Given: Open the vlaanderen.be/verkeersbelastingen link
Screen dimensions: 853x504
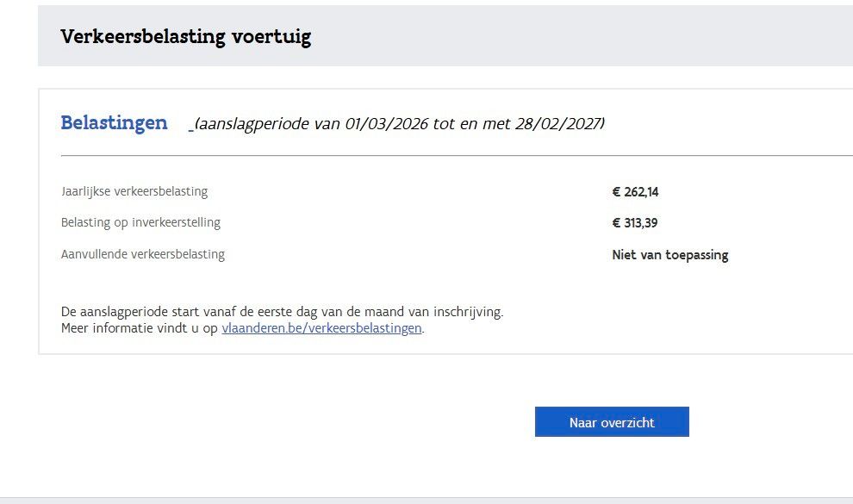Looking at the screenshot, I should (x=321, y=328).
